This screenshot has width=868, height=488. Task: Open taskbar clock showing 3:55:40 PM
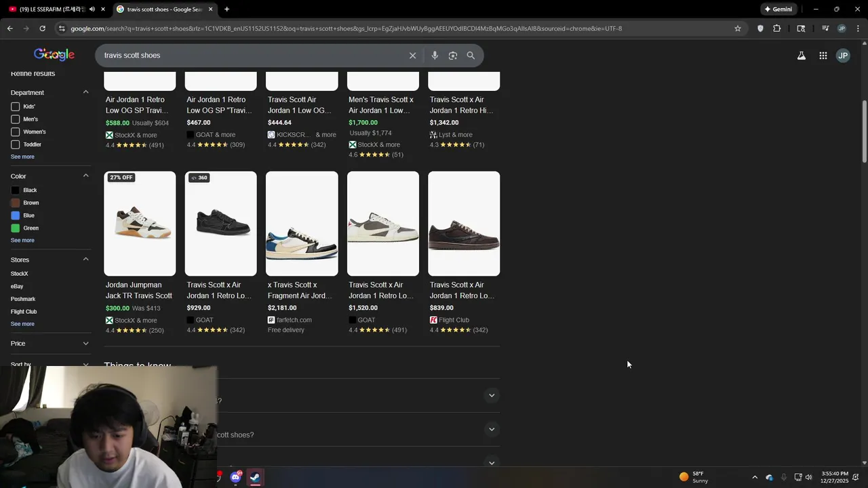click(x=835, y=477)
